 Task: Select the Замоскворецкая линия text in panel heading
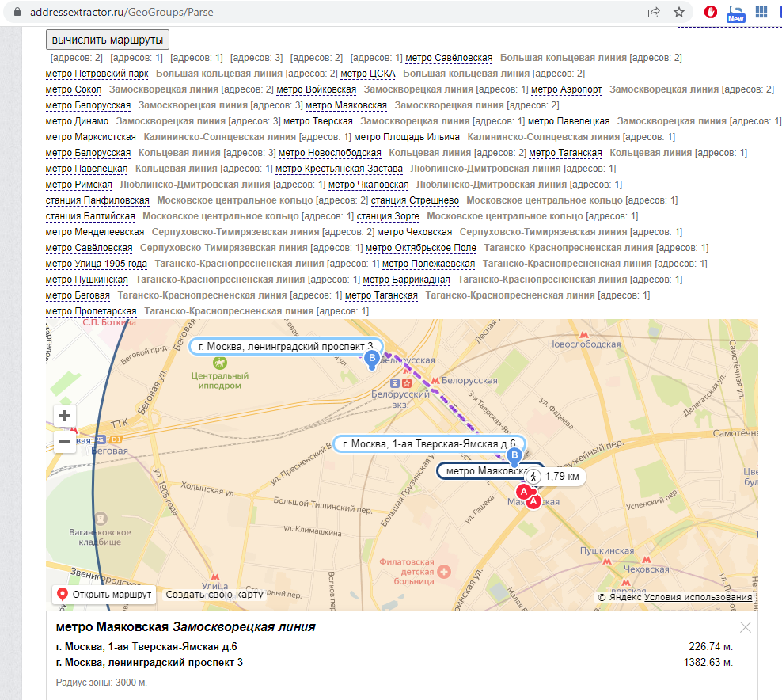click(244, 627)
